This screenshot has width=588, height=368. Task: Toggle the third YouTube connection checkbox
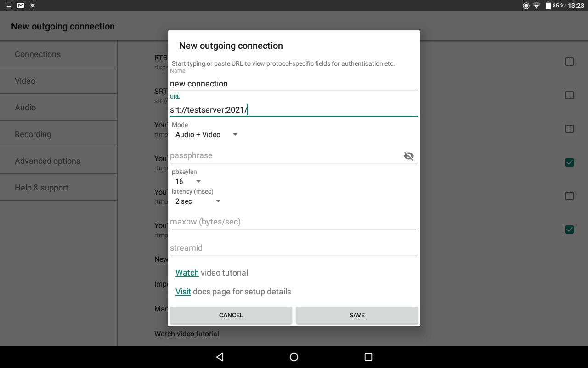570,196
